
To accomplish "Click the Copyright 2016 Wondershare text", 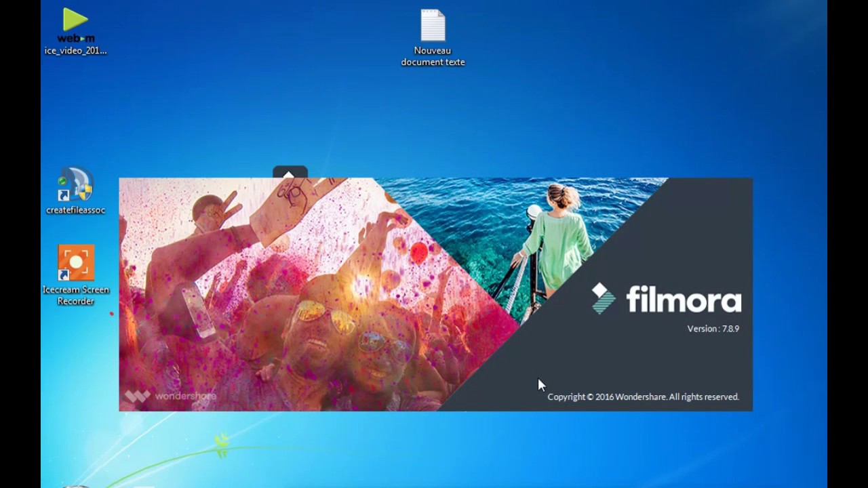I will click(643, 397).
